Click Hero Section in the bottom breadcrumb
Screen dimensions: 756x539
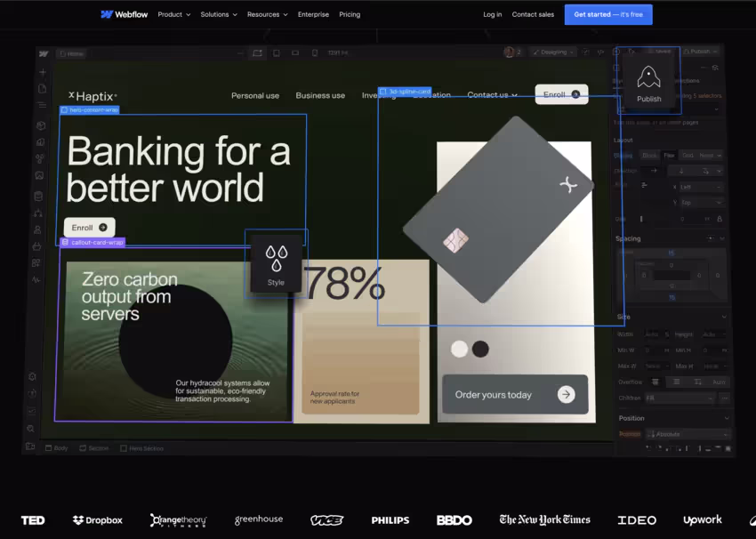[x=141, y=448]
